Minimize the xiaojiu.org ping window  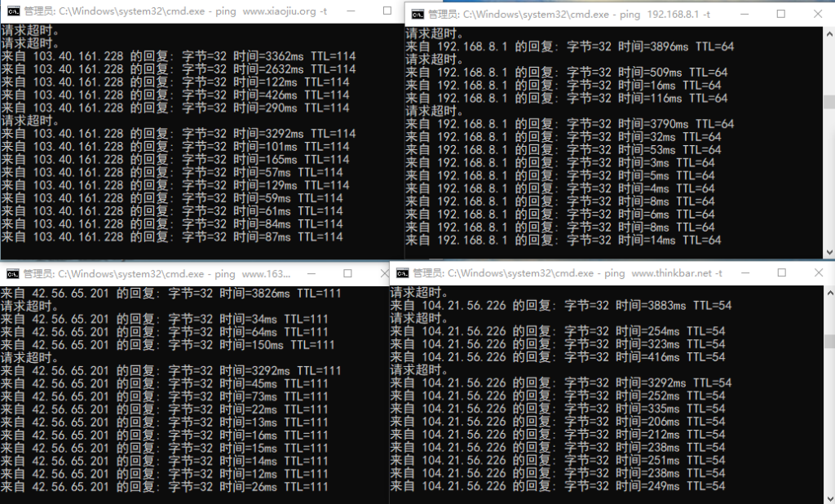pyautogui.click(x=351, y=11)
